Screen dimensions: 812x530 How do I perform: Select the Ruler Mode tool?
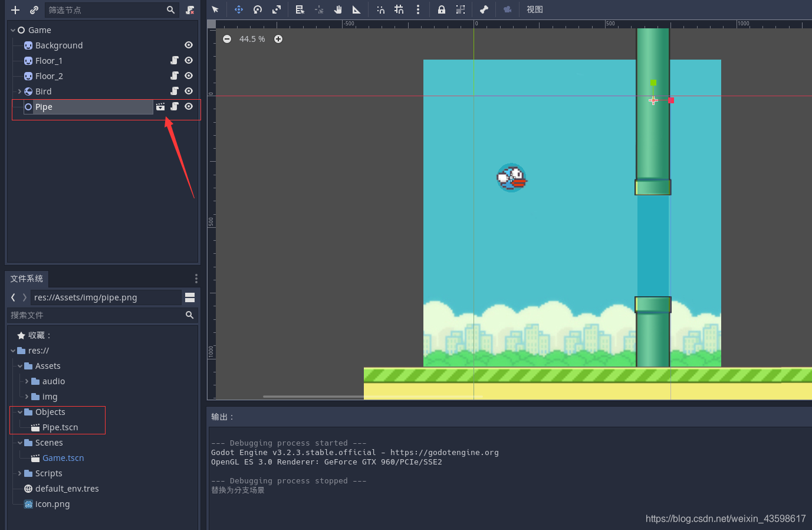[x=356, y=9]
